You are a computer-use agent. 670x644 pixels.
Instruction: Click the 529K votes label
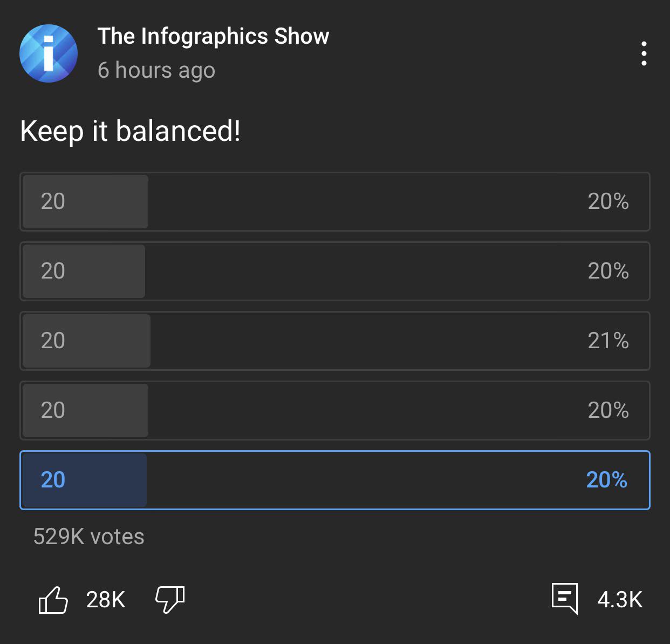tap(89, 537)
